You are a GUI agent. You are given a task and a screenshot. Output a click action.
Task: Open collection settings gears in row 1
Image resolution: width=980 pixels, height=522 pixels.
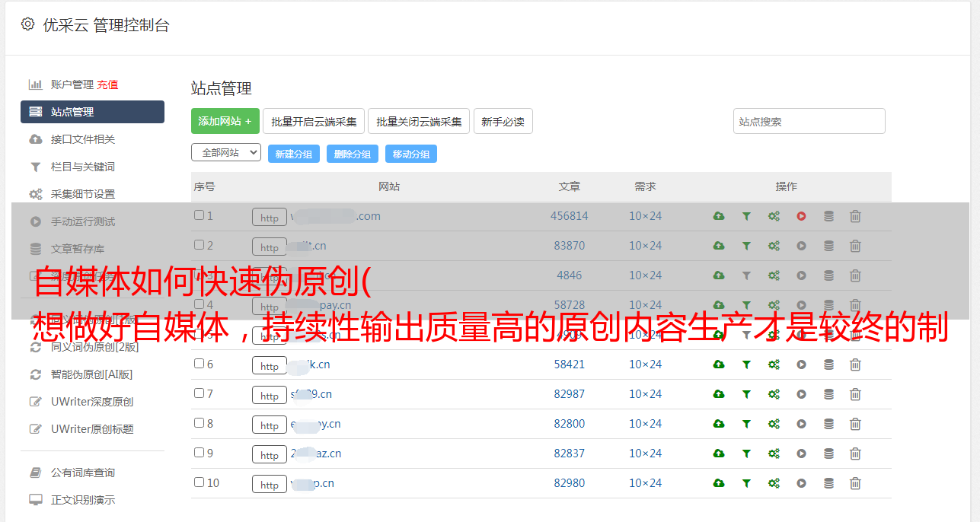click(x=774, y=216)
